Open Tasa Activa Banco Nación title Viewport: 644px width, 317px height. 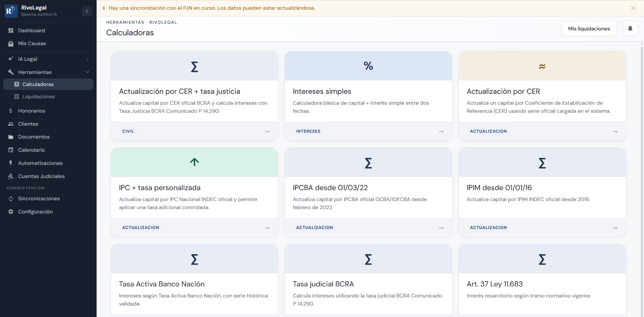point(162,284)
